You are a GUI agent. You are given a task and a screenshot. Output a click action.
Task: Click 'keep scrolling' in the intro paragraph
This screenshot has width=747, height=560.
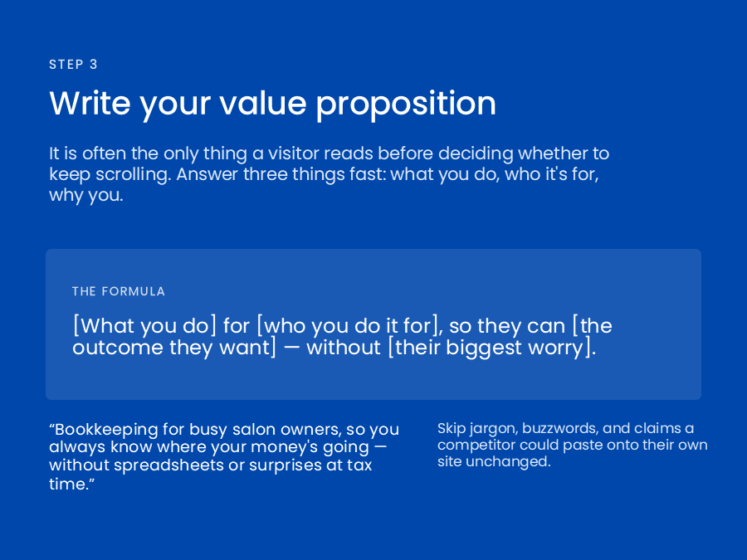110,174
